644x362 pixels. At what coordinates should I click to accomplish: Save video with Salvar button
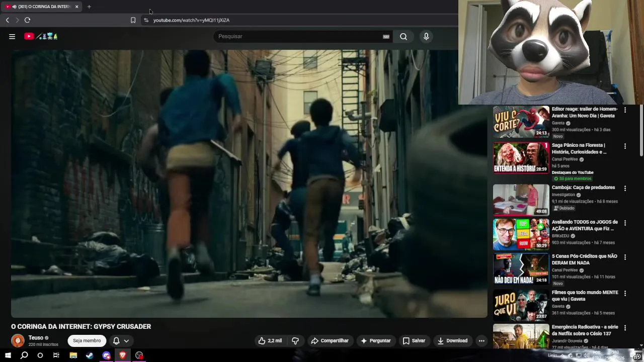pos(414,341)
